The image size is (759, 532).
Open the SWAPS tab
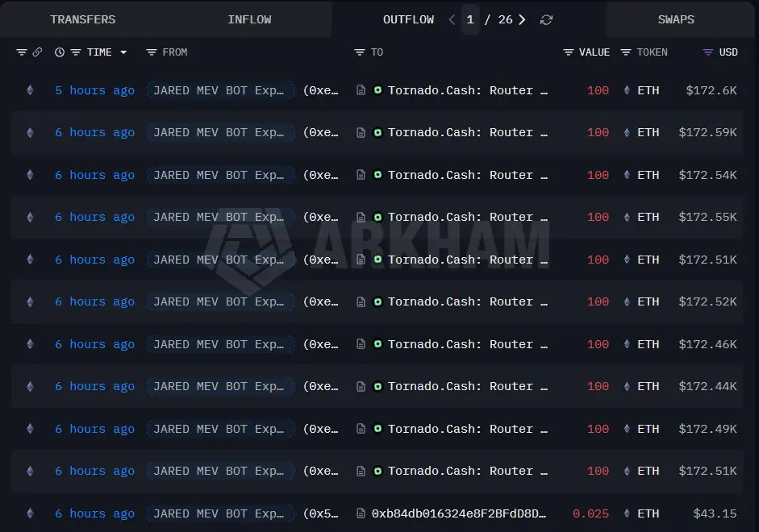coord(676,19)
